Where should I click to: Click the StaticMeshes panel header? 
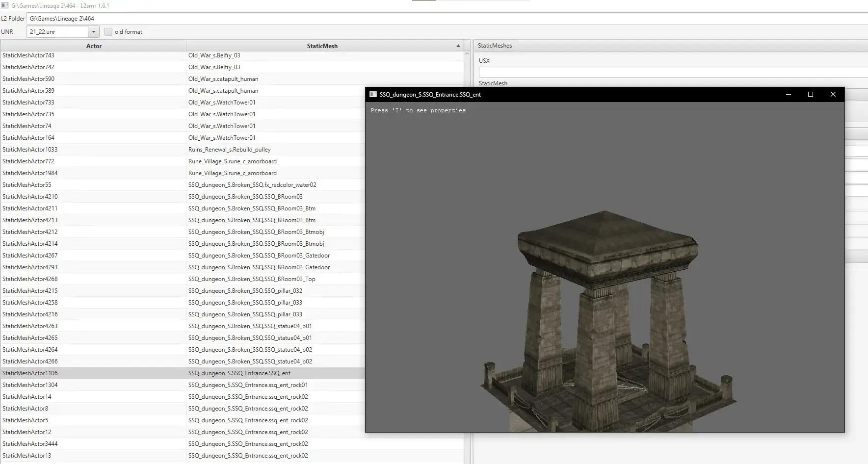point(671,46)
